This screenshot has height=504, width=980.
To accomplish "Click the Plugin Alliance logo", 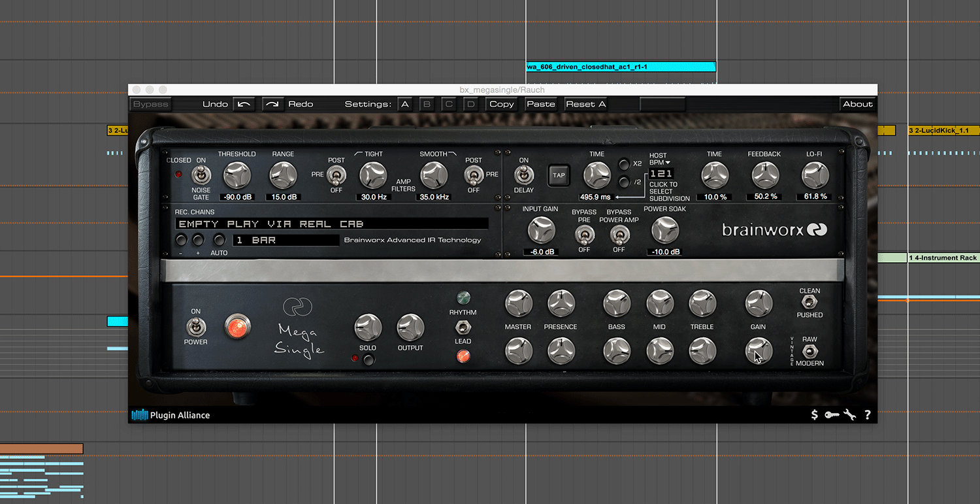I will [x=171, y=414].
